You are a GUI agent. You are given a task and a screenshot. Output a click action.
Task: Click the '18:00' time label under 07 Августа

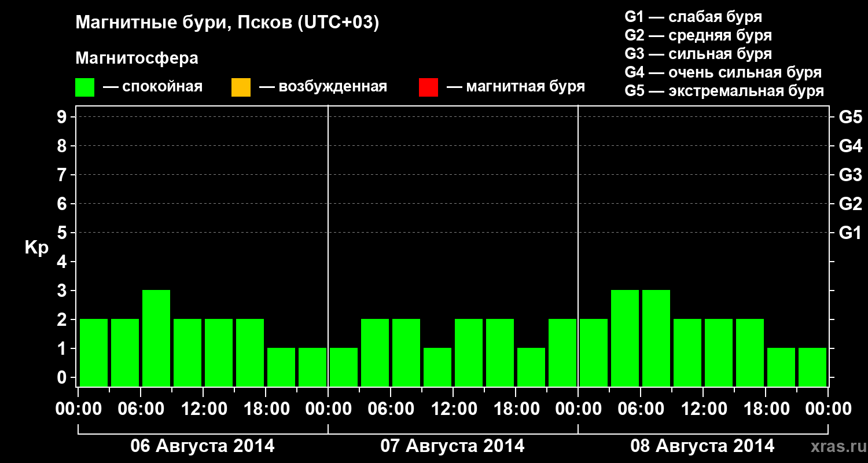click(516, 409)
